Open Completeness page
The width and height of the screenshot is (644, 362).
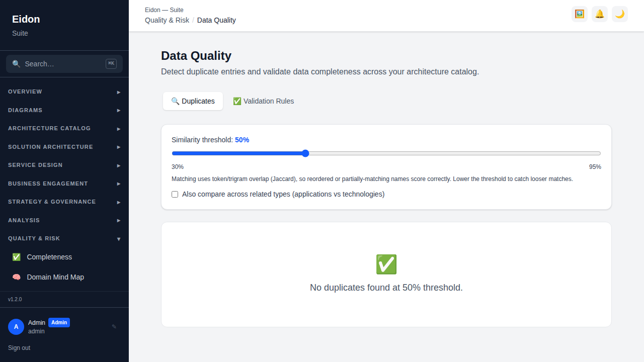(64, 257)
